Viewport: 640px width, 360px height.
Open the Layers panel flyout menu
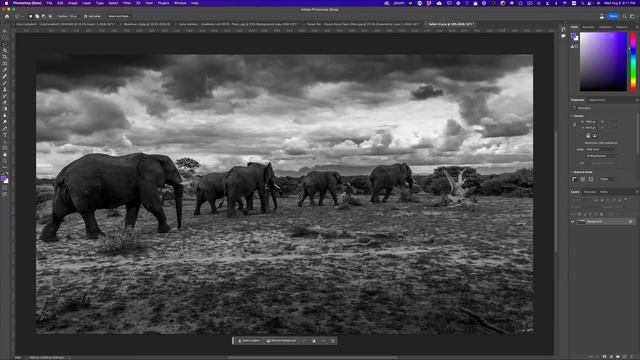pyautogui.click(x=637, y=191)
